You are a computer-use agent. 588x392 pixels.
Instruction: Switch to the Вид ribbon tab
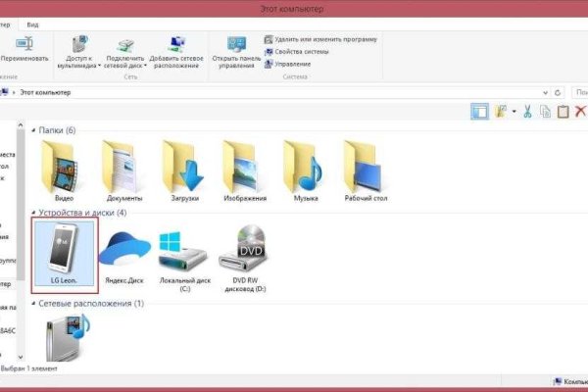(x=33, y=23)
